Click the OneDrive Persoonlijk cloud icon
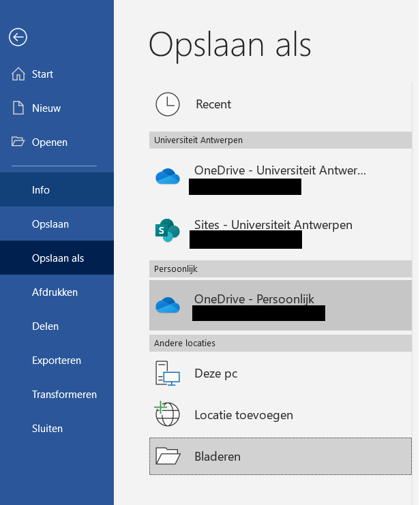Screen dimensions: 420x505 (168, 305)
